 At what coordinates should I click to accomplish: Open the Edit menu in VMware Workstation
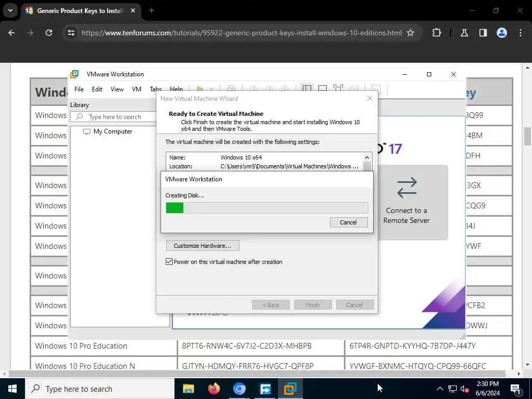pos(97,89)
